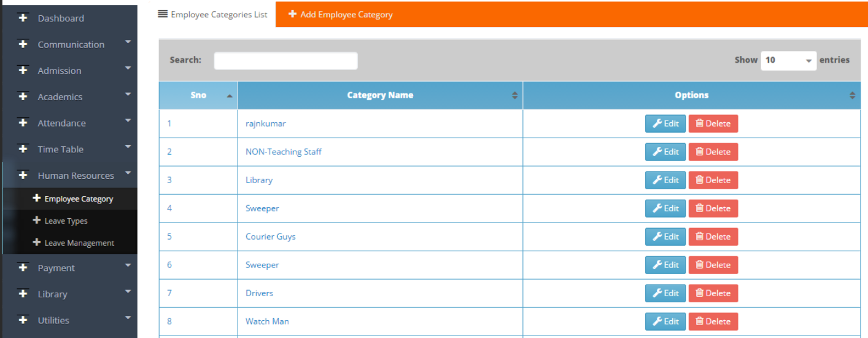This screenshot has height=338, width=868.
Task: Edit the Courier Guys category
Action: coord(665,237)
